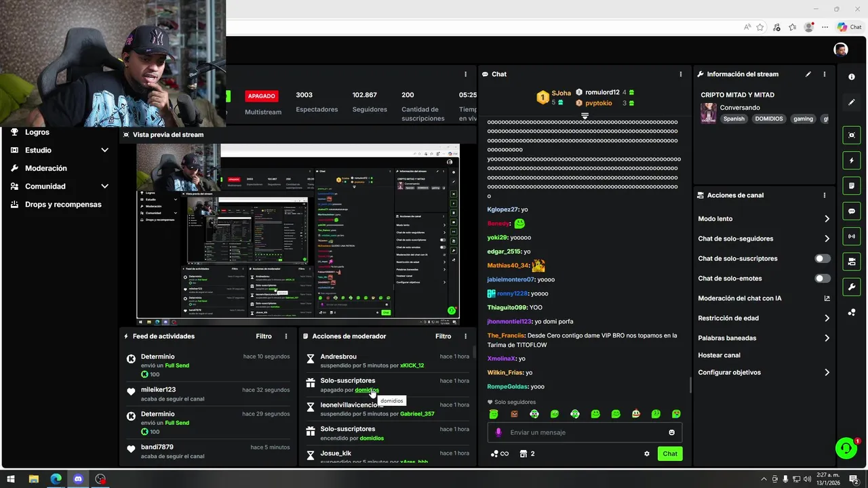This screenshot has height=488, width=868.
Task: Open File Explorer from taskbar
Action: click(x=33, y=479)
